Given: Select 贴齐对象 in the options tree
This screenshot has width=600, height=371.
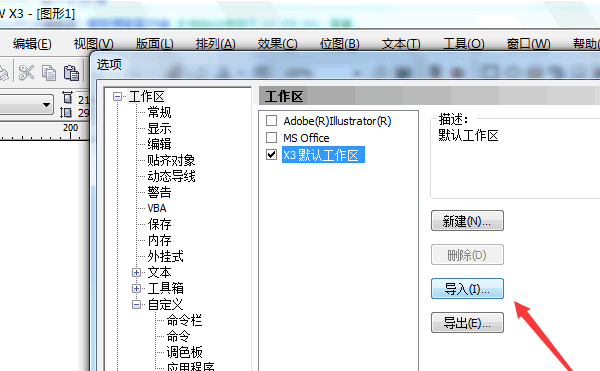Looking at the screenshot, I should coord(171,160).
